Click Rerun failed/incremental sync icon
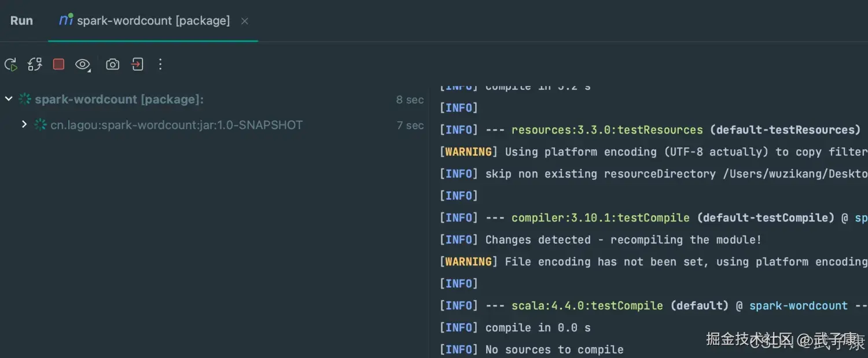Viewport: 868px width, 358px height. coord(35,65)
